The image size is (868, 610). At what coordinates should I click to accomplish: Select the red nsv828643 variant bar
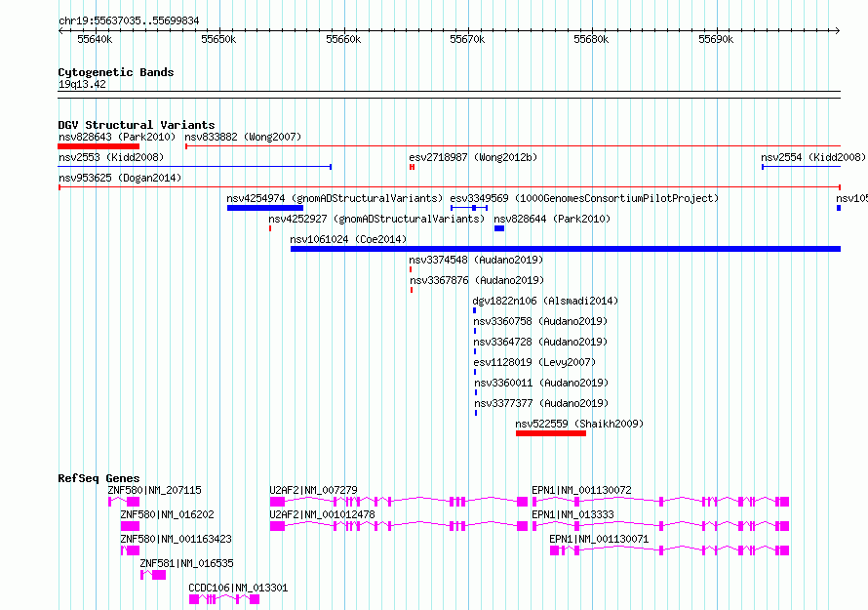click(99, 146)
